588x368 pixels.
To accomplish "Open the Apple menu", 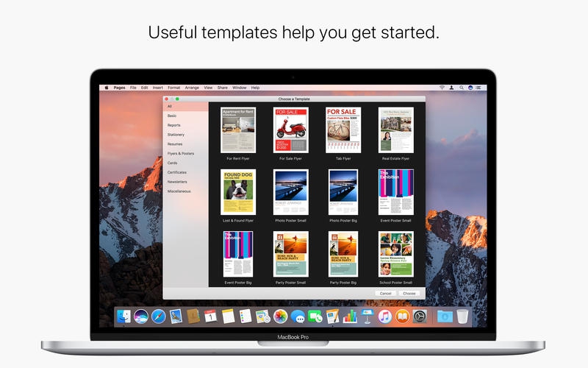I will (107, 88).
